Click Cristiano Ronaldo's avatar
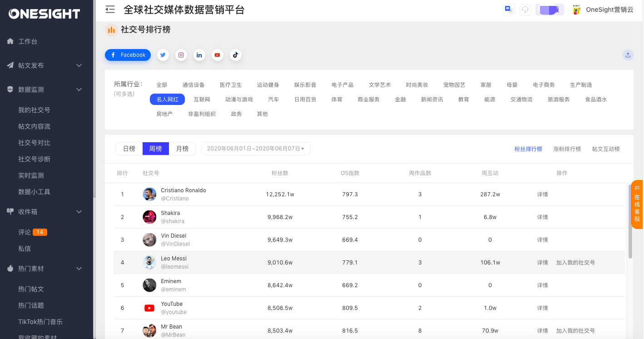The width and height of the screenshot is (644, 339). (149, 194)
